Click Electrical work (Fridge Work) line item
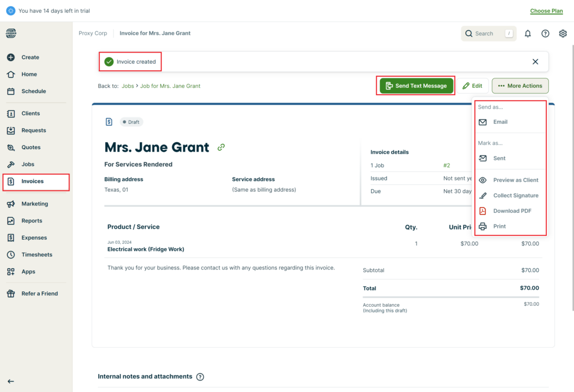The width and height of the screenshot is (574, 392). (146, 249)
